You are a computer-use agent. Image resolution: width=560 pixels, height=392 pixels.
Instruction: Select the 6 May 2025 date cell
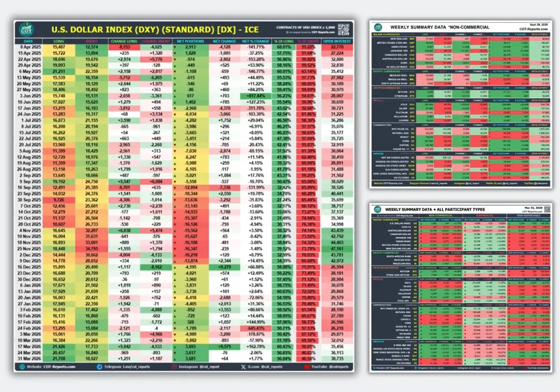point(29,72)
